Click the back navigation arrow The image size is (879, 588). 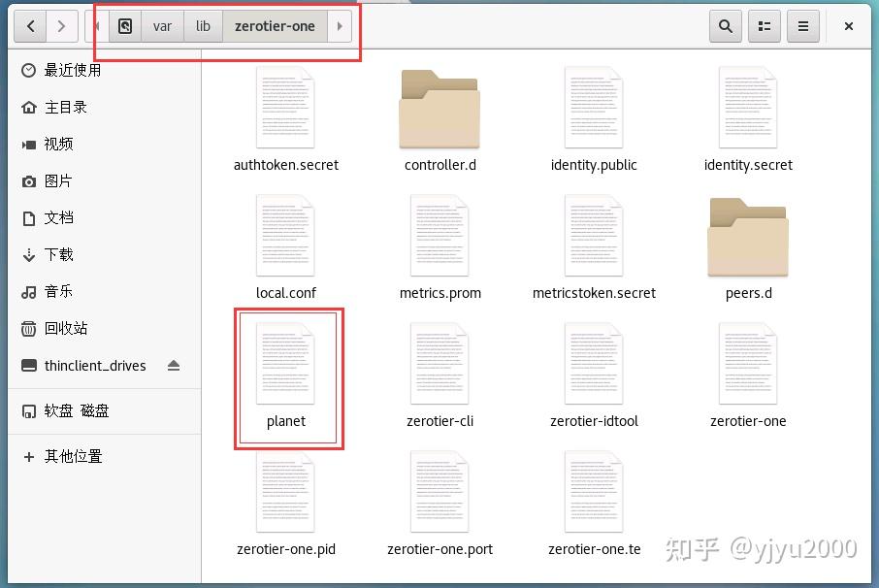(x=31, y=26)
